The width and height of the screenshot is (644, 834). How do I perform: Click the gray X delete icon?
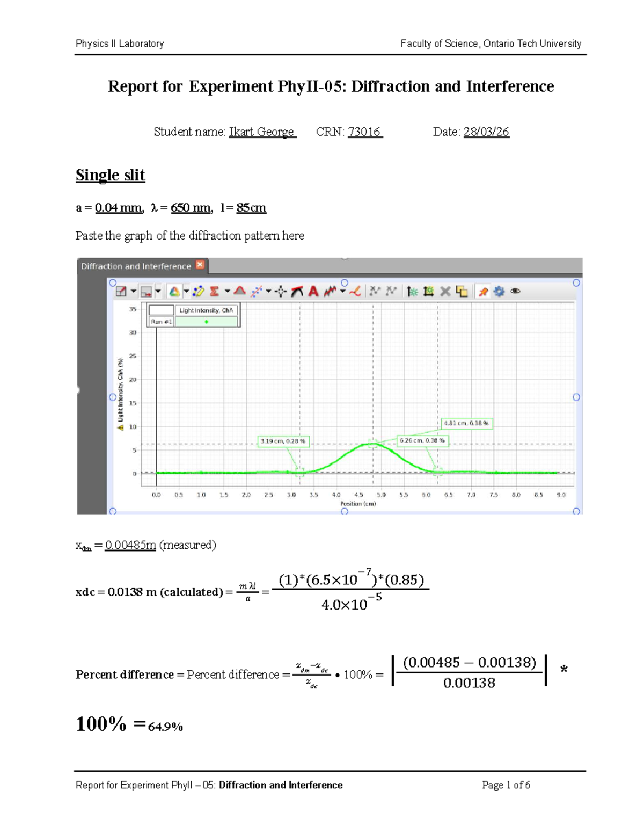coord(445,292)
